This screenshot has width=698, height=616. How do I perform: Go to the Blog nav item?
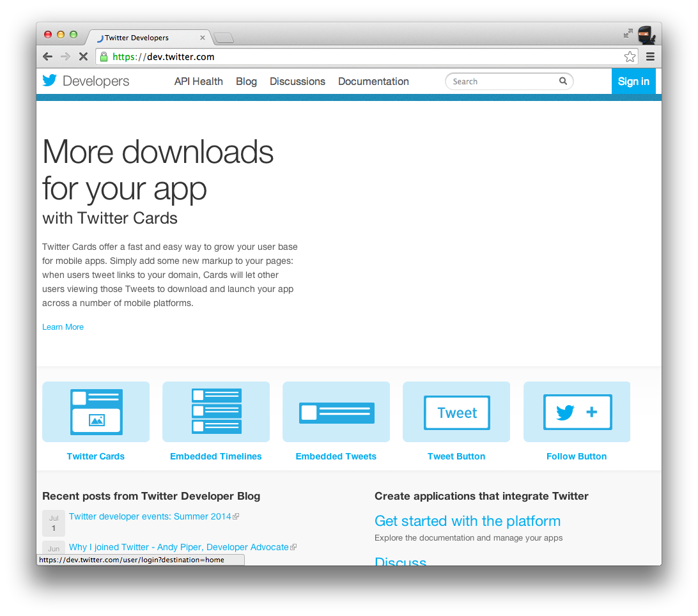coord(246,81)
